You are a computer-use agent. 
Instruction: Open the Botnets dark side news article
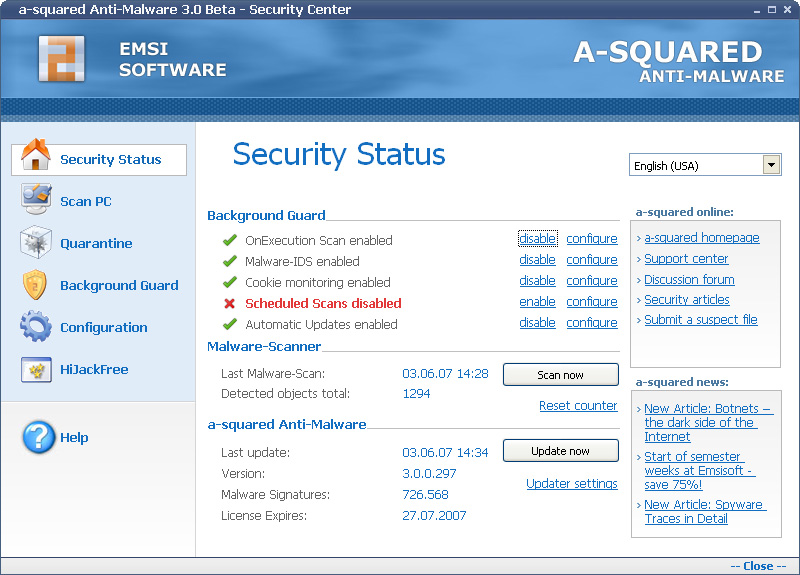click(x=708, y=422)
